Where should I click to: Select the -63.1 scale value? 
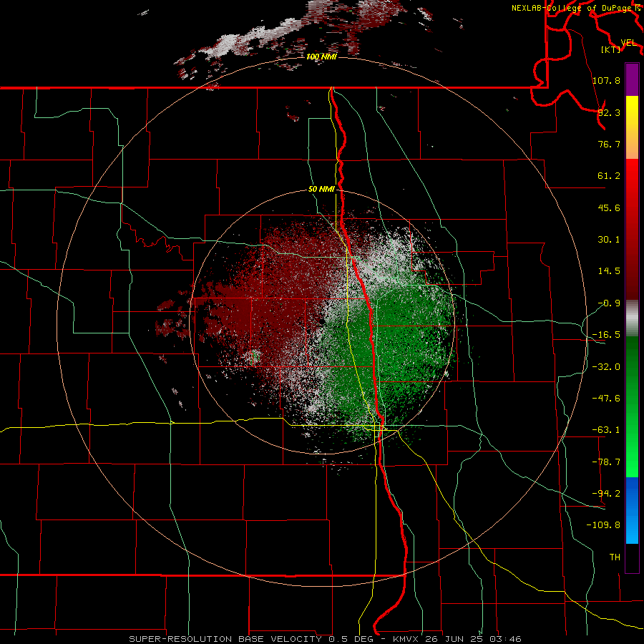tap(606, 430)
